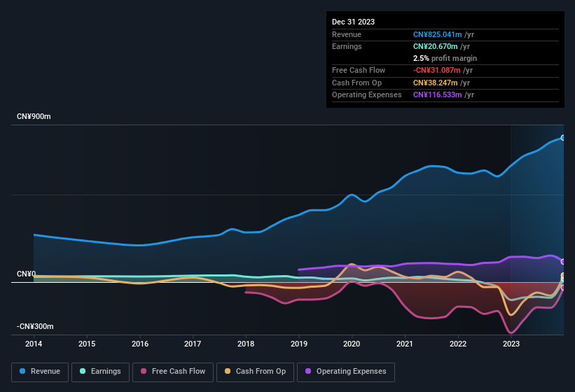The height and width of the screenshot is (392, 575).
Task: Click the Cash From Op endpoint marker
Action: (563, 275)
